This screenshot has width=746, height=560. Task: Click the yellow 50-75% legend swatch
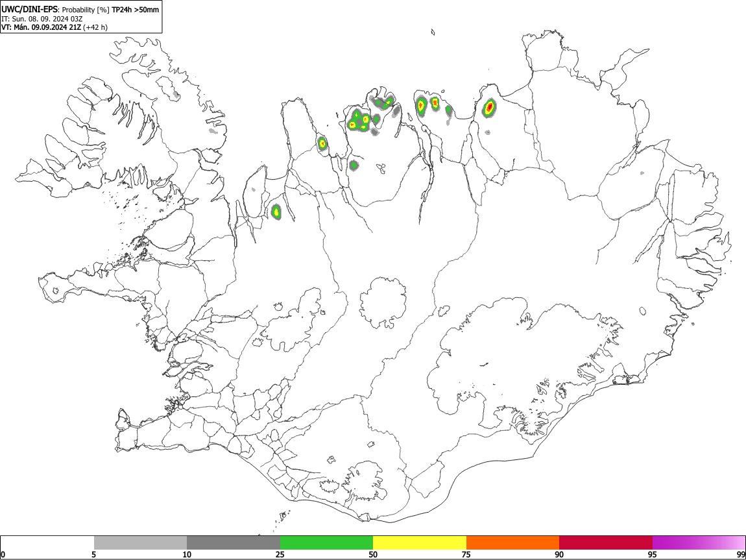tap(420, 543)
